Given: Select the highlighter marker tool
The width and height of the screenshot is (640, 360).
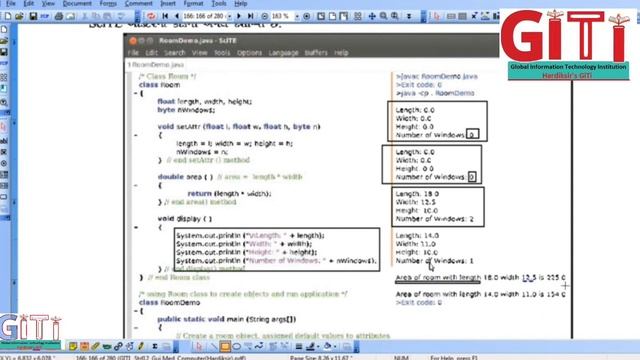Looking at the screenshot, I should click(x=96, y=347).
